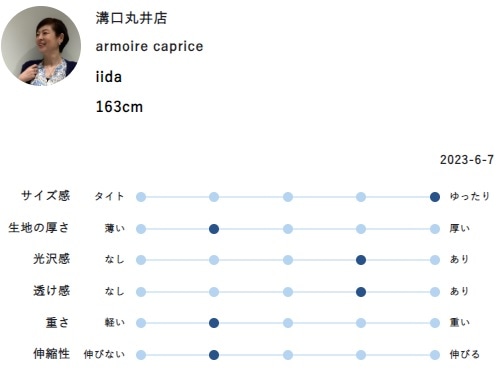Choose the あり end dot for 透け感
This screenshot has height=375, width=500.
point(435,292)
